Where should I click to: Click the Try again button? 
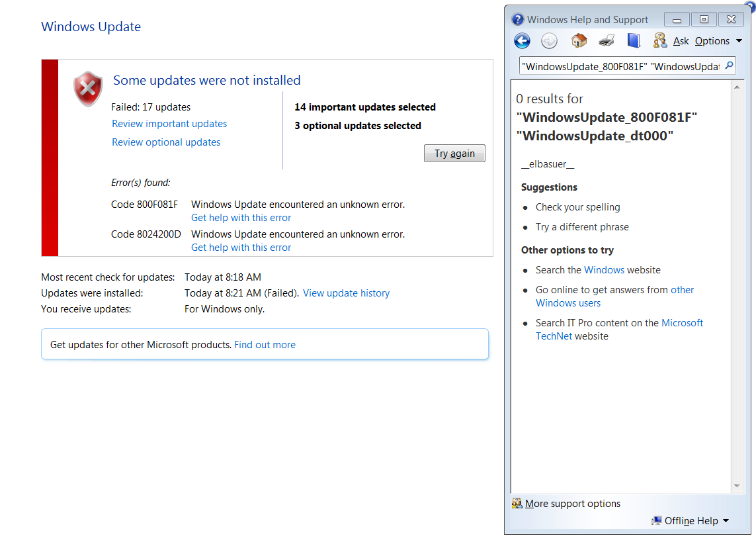pos(454,154)
